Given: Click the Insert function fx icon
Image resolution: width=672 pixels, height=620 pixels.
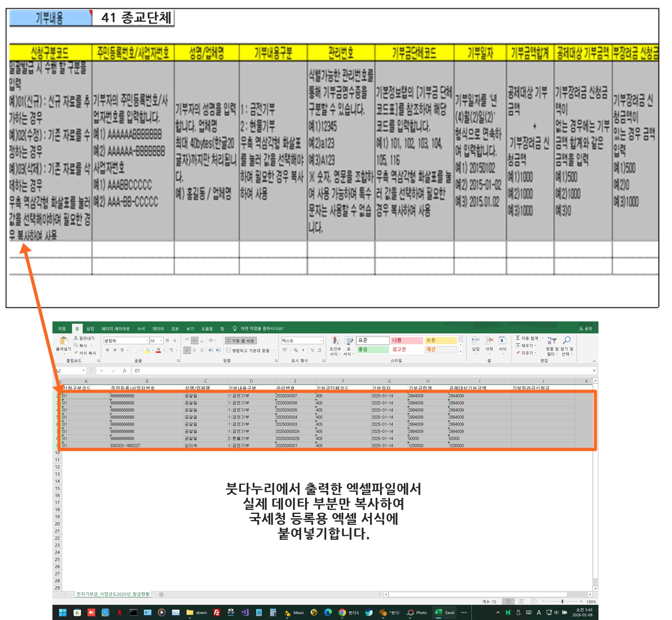Looking at the screenshot, I should click(x=125, y=371).
